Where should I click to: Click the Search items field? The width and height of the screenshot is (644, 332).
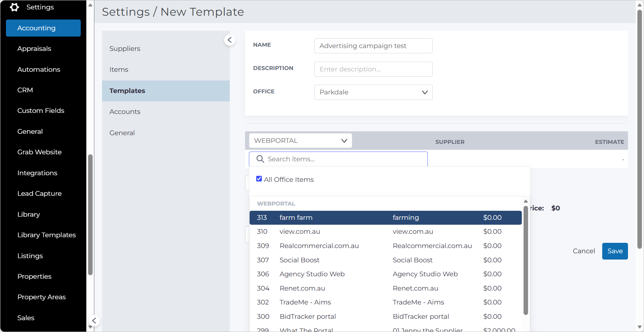pos(338,159)
